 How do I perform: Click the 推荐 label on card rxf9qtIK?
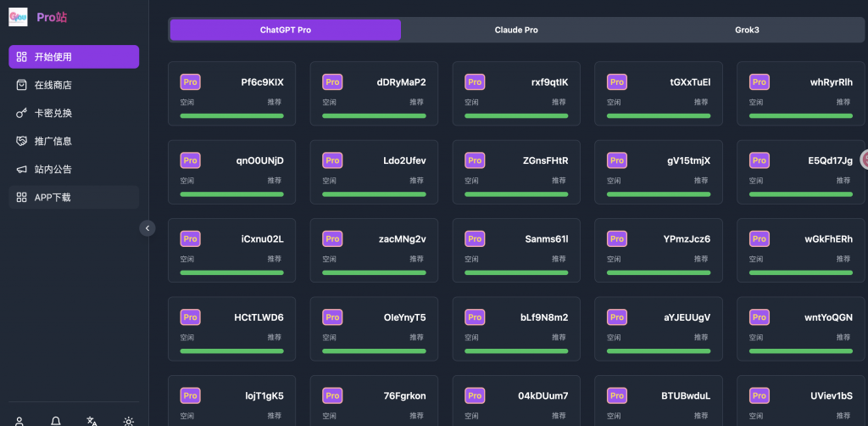559,102
